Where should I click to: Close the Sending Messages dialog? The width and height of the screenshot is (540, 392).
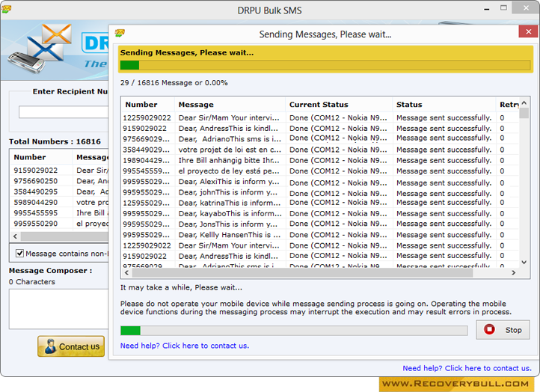[x=528, y=31]
